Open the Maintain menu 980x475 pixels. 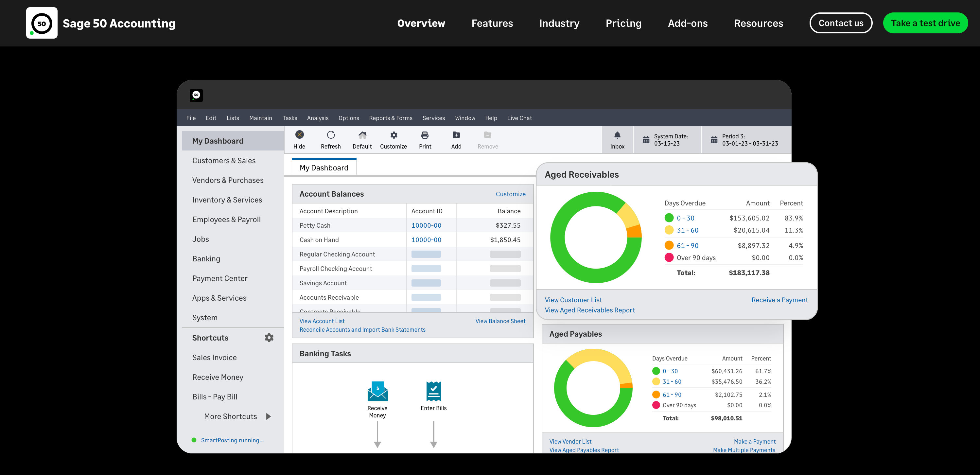click(261, 118)
